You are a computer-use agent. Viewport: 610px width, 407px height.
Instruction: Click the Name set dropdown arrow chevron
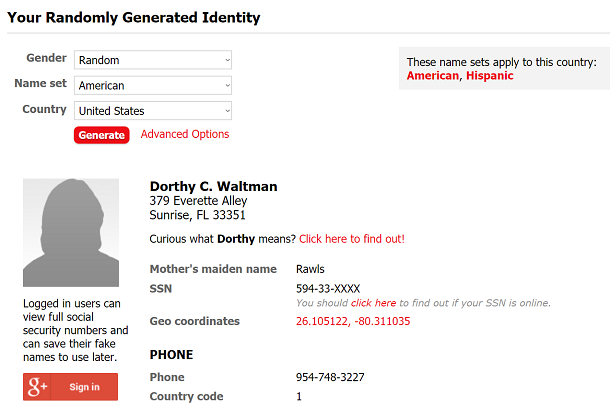click(228, 86)
